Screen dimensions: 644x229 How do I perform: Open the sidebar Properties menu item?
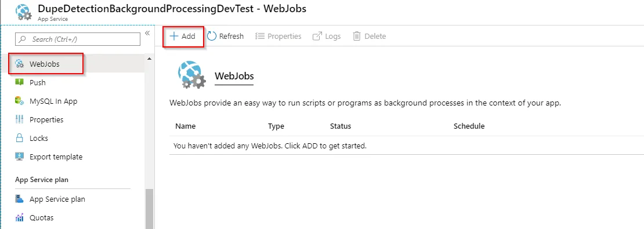point(73,119)
